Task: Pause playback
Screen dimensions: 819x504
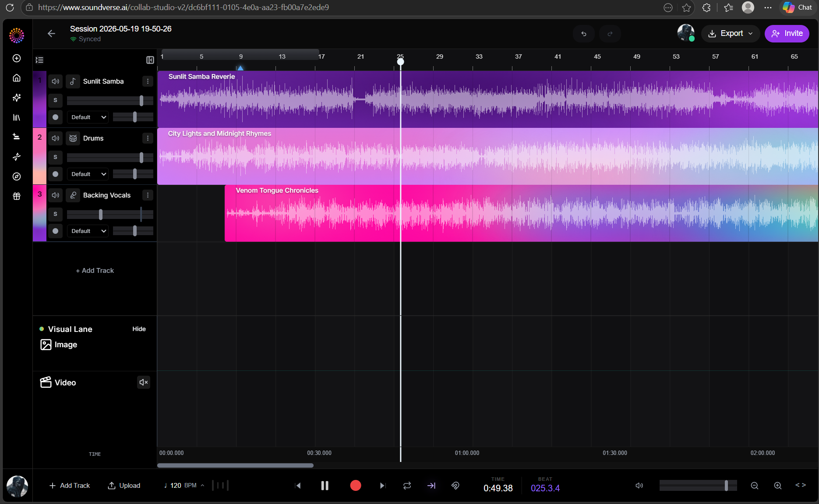Action: [x=325, y=486]
